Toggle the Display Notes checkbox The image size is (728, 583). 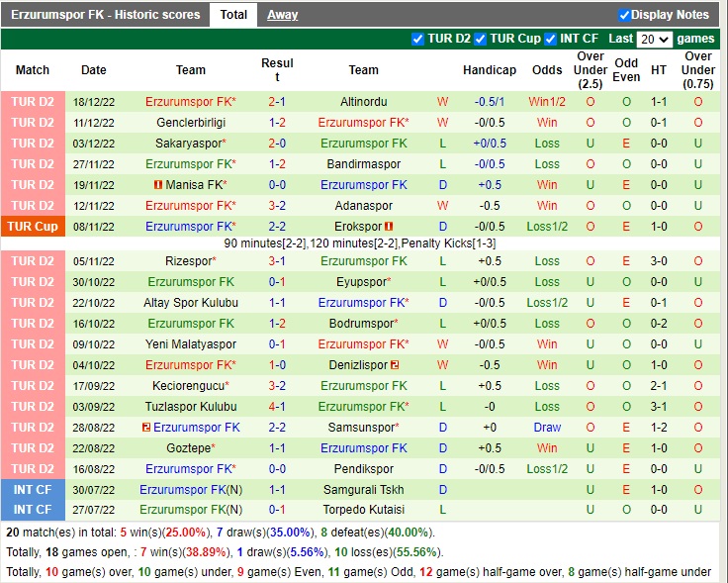click(x=624, y=15)
